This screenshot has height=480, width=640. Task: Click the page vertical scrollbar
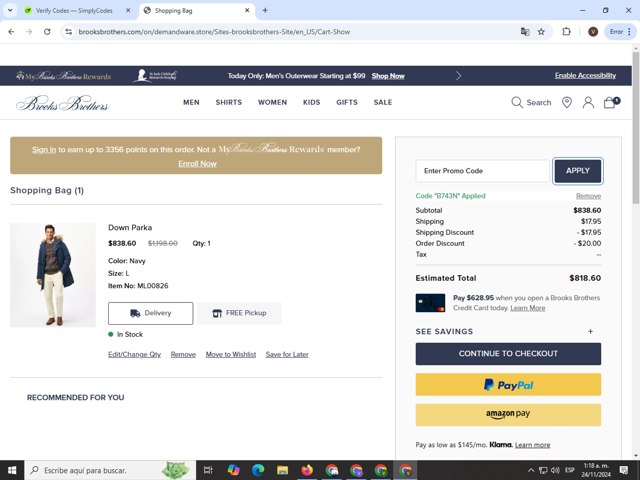tap(636, 127)
